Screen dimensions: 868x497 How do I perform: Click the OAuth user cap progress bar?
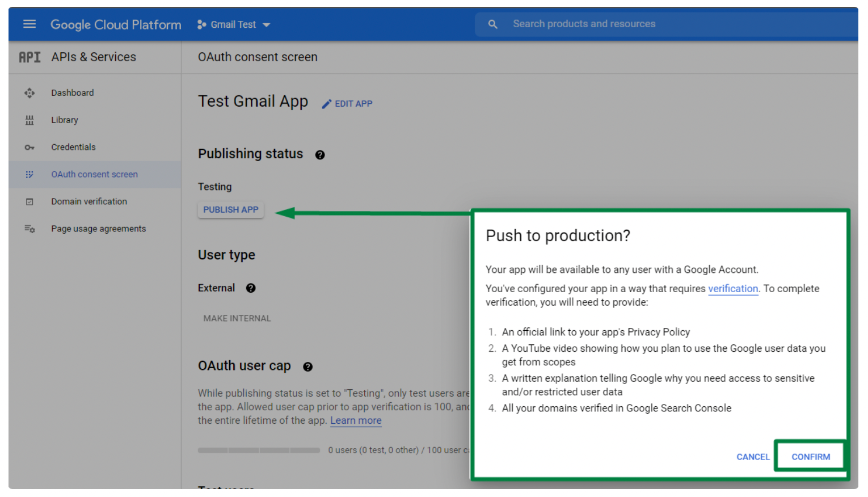(x=259, y=450)
